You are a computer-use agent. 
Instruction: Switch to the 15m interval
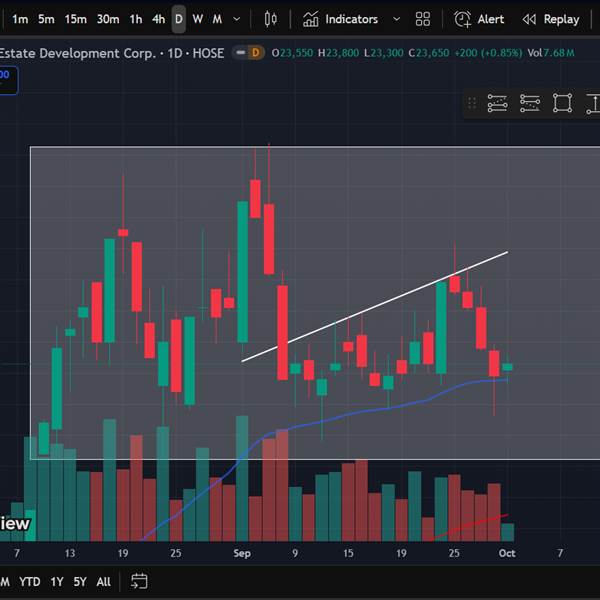point(75,19)
